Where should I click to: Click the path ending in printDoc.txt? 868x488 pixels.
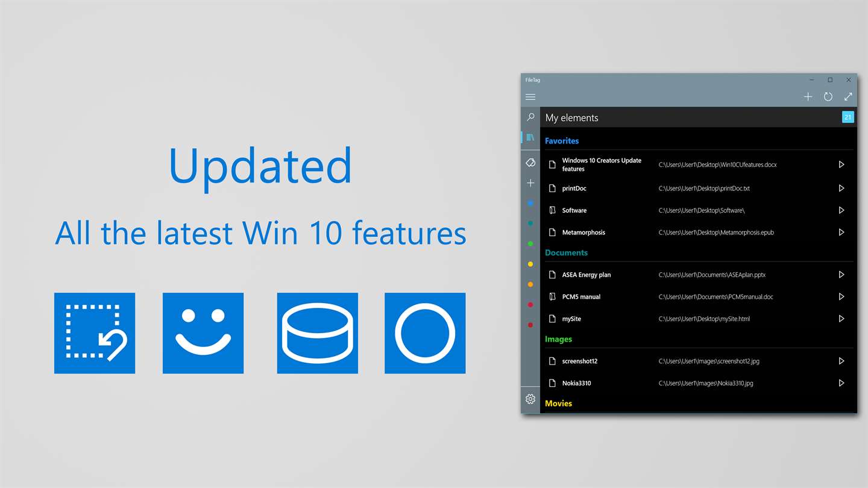coord(704,189)
